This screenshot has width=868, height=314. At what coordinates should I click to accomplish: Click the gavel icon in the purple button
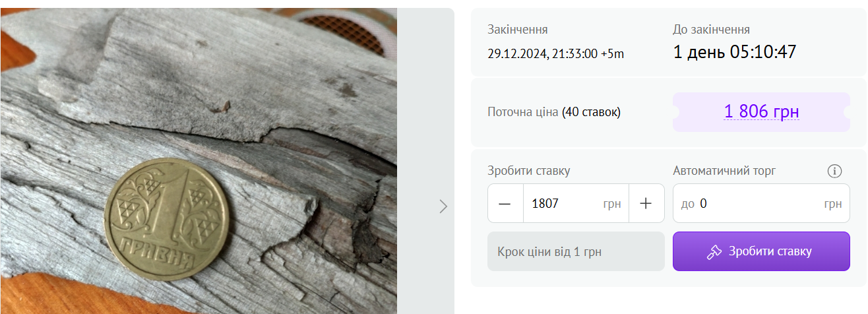click(714, 251)
